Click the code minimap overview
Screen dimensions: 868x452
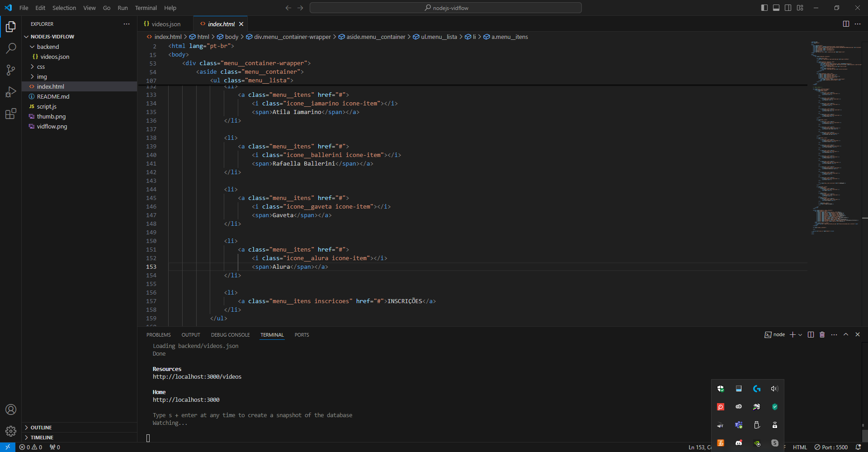pyautogui.click(x=835, y=138)
